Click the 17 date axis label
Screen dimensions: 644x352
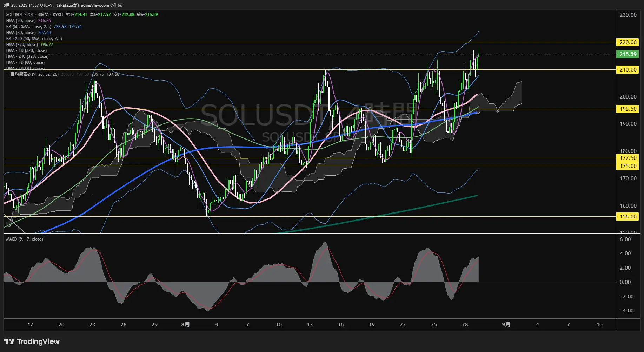point(31,325)
